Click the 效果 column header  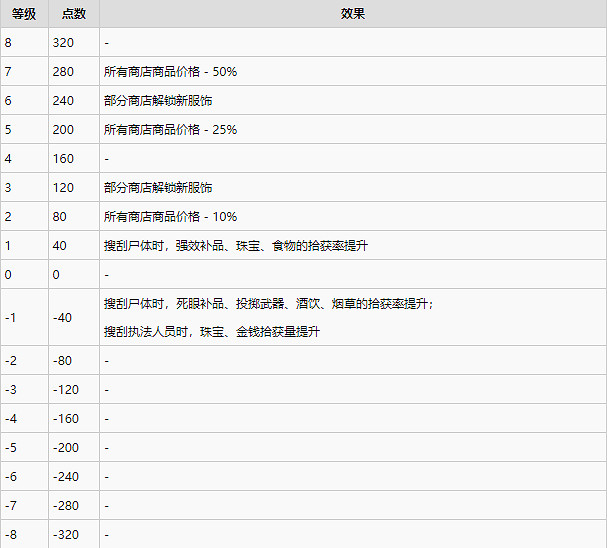[352, 14]
